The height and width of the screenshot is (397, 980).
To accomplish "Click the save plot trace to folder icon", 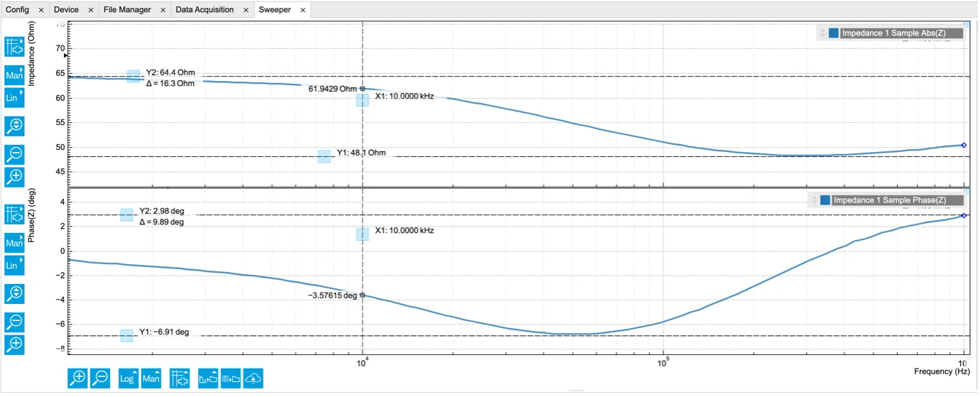I will pyautogui.click(x=208, y=379).
